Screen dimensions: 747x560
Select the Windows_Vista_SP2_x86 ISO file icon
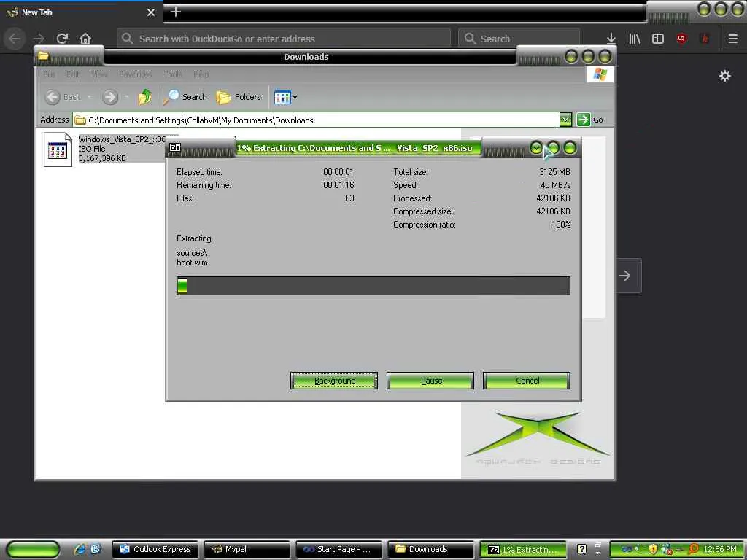point(58,149)
